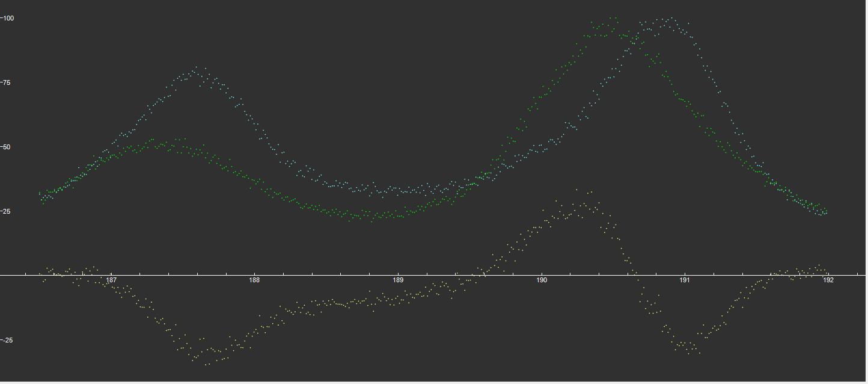This screenshot has width=868, height=384.
Task: Click the 187 label on the x-axis
Action: click(x=111, y=280)
